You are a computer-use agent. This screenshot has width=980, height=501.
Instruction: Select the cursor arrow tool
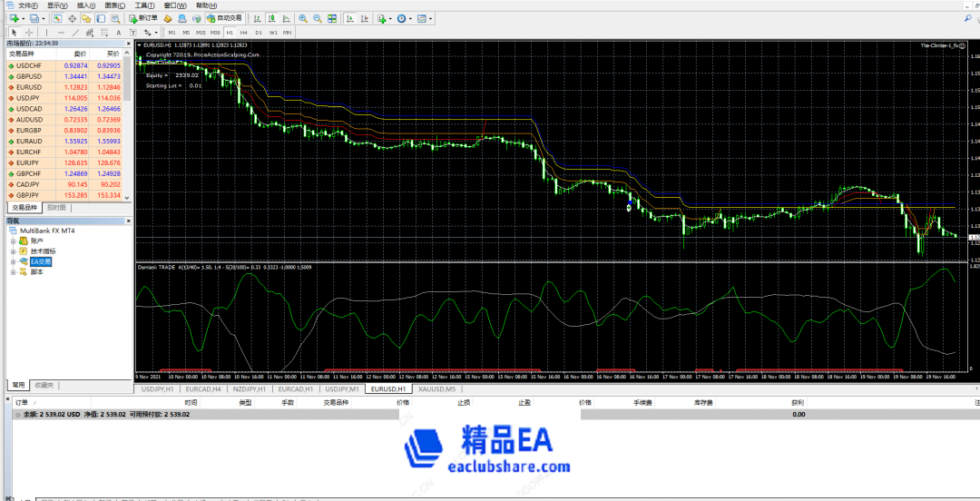[x=14, y=32]
